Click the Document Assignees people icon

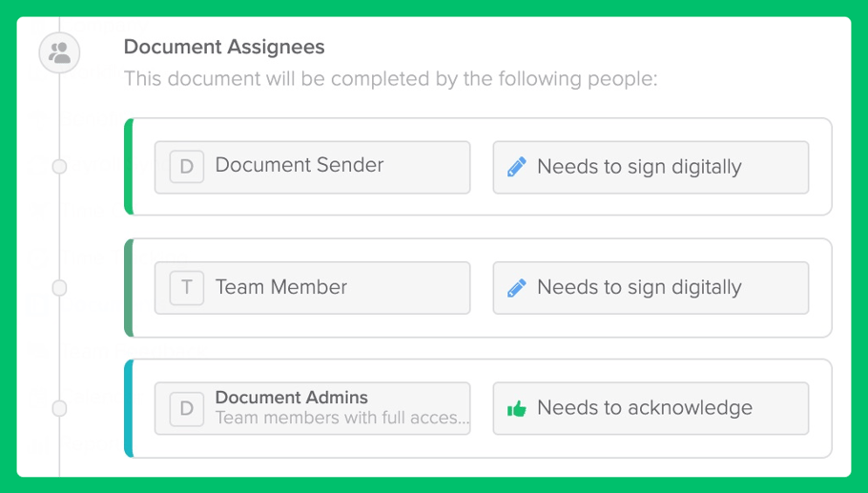pos(59,52)
